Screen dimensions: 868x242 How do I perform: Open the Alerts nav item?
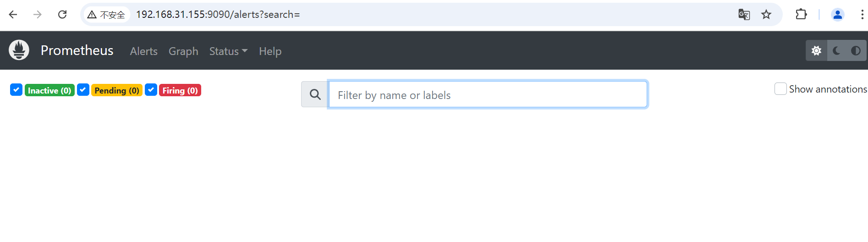143,51
